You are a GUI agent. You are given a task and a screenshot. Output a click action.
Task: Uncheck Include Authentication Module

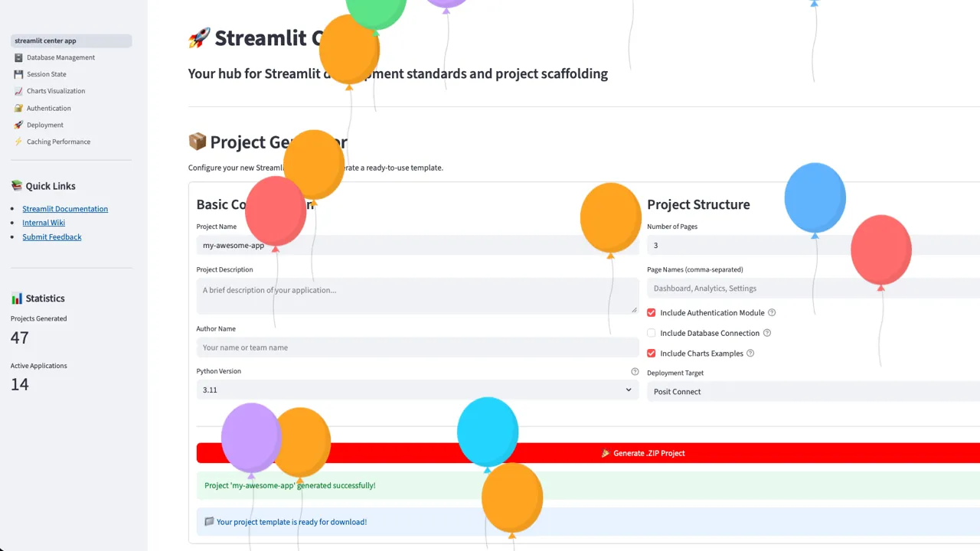coord(651,312)
